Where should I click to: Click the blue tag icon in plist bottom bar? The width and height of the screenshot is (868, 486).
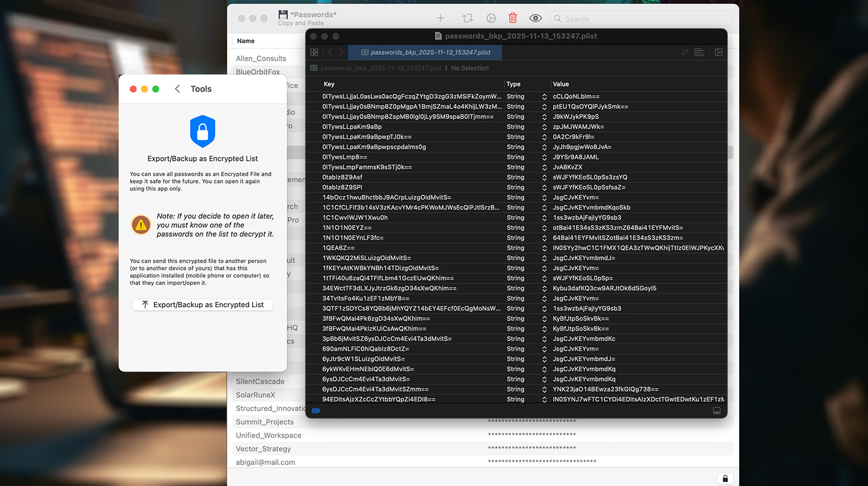(x=316, y=410)
